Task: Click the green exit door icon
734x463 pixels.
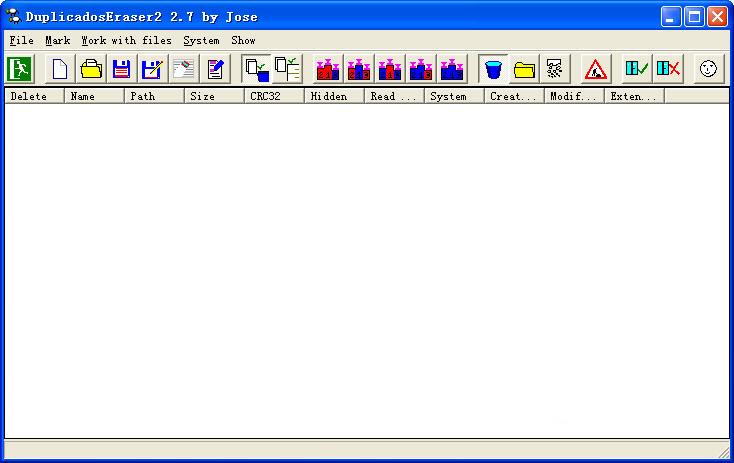Action: pyautogui.click(x=20, y=69)
